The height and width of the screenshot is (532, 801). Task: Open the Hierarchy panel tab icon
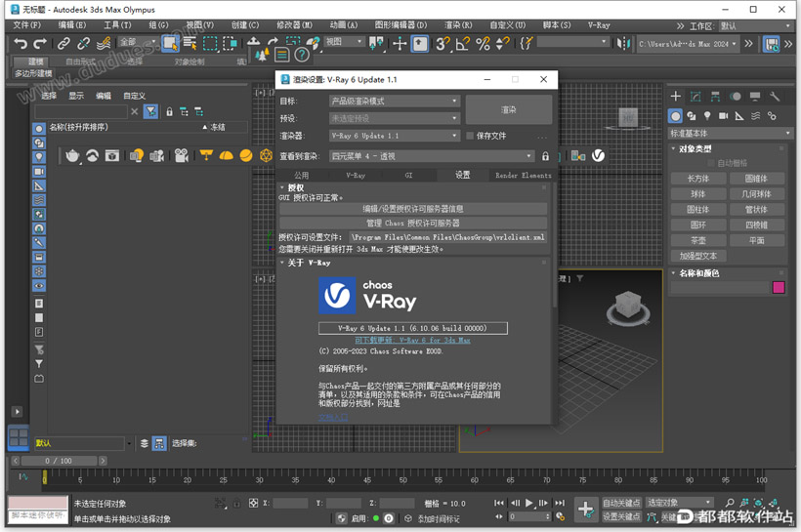pyautogui.click(x=715, y=96)
